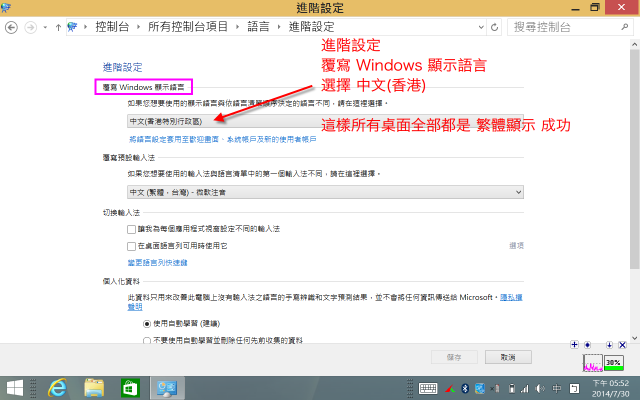Open the 中文 (繁體，台灣) - 微軟注音 input method dropdown
The image size is (640, 400).
(x=325, y=192)
